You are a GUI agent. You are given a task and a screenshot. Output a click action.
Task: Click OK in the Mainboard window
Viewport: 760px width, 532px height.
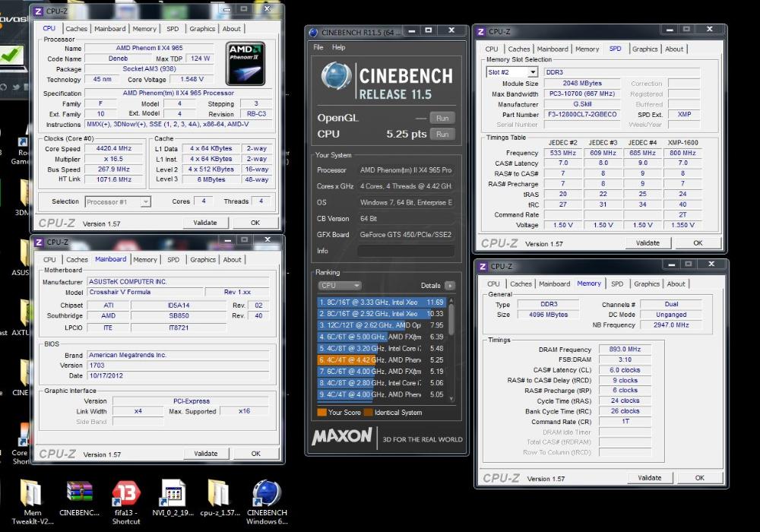pos(256,454)
